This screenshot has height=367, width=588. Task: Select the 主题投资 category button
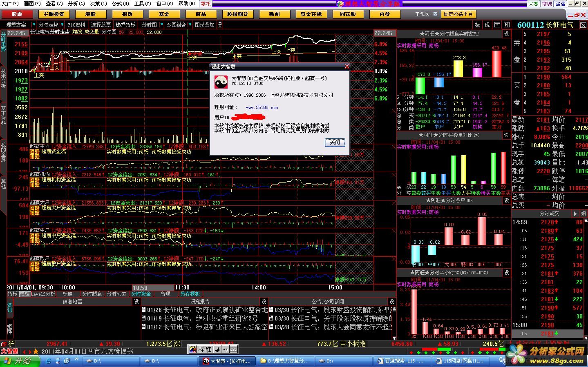54,14
